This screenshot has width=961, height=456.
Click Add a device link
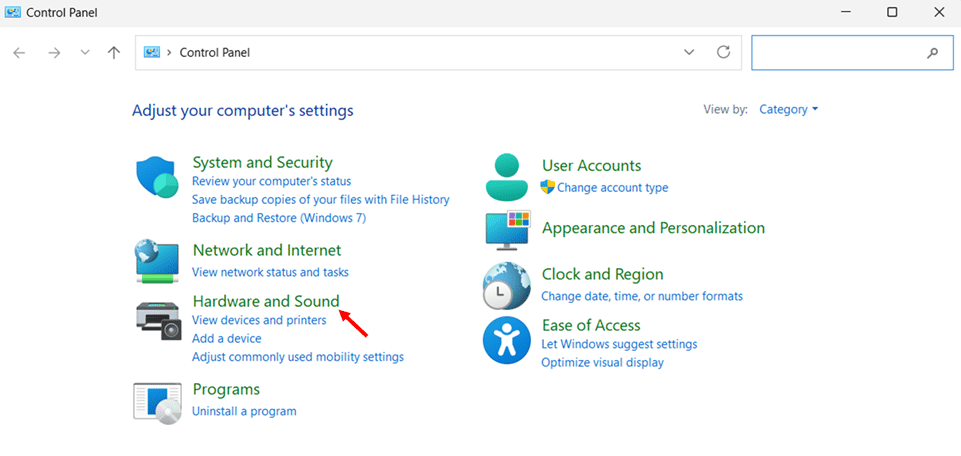click(x=227, y=338)
